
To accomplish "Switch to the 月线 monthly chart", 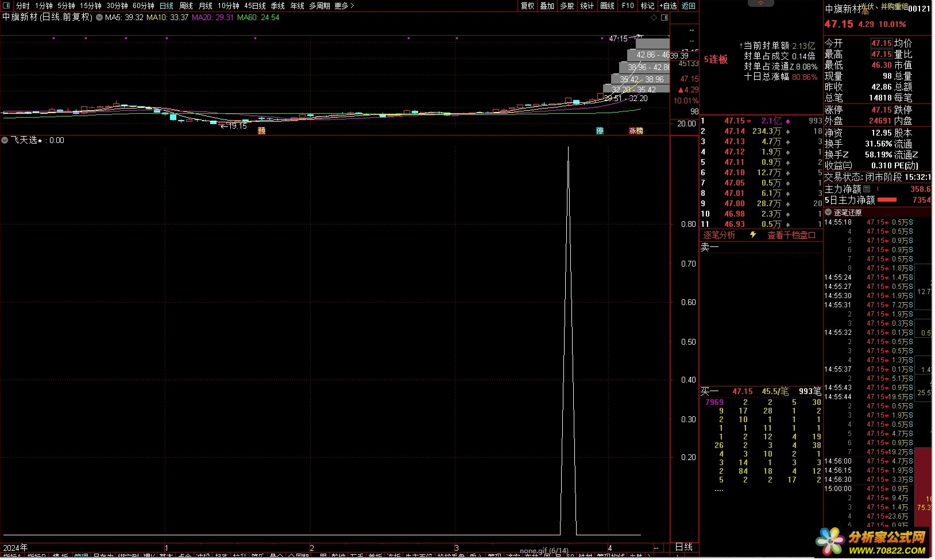I will click(x=206, y=6).
